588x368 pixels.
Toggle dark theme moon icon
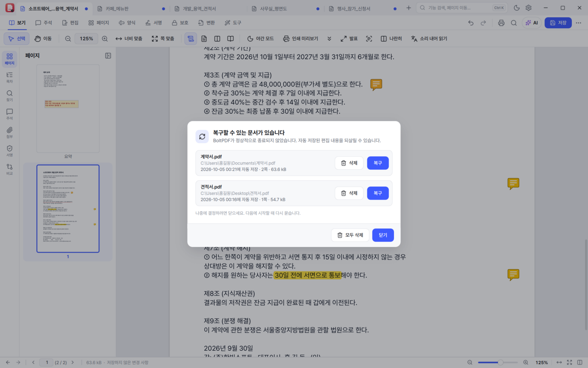517,8
